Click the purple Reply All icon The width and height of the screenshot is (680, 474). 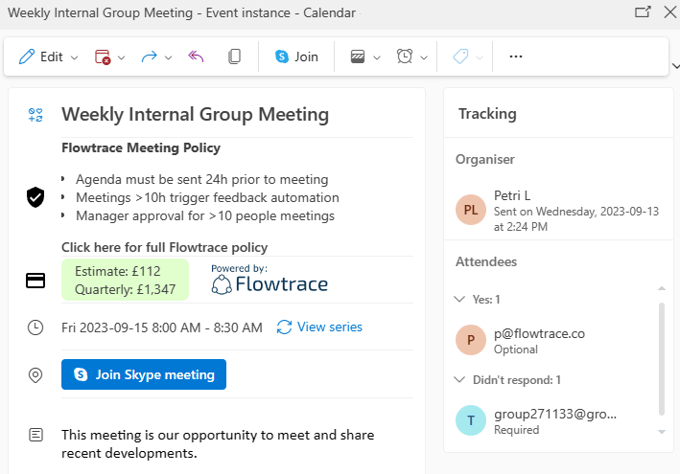(196, 56)
